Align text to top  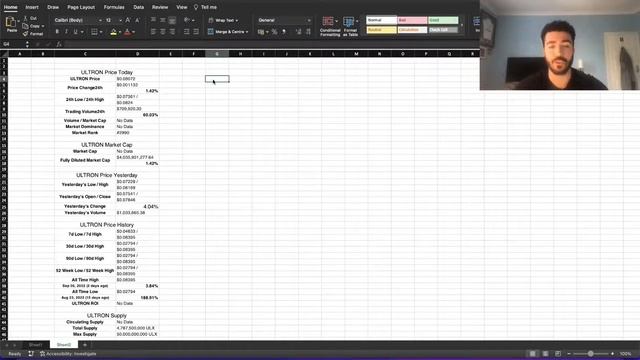click(153, 20)
